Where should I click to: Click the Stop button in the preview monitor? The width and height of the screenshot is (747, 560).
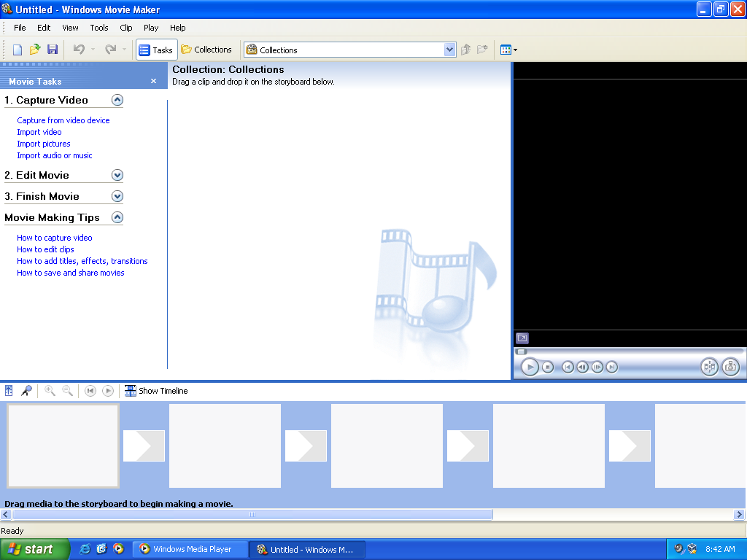(x=548, y=367)
